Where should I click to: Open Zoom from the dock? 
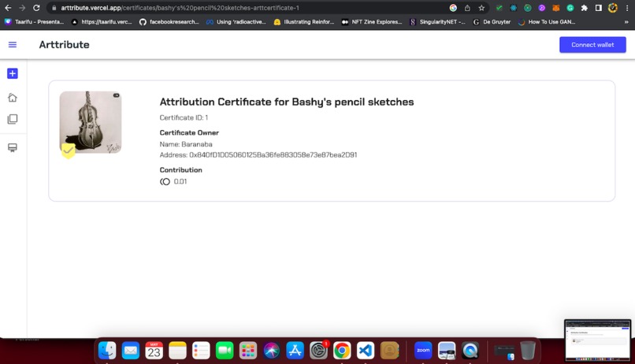[x=423, y=351]
